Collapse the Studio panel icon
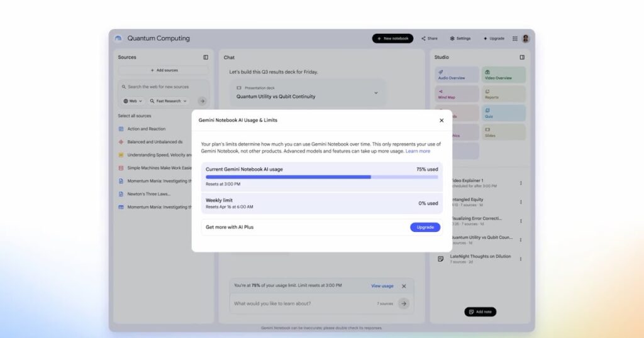This screenshot has width=644, height=338. (x=522, y=57)
